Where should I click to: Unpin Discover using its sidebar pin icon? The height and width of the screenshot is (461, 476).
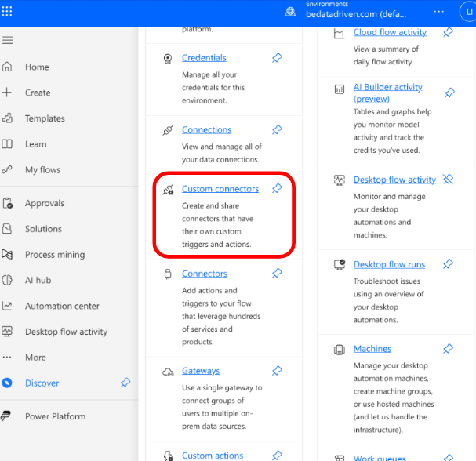click(x=125, y=383)
